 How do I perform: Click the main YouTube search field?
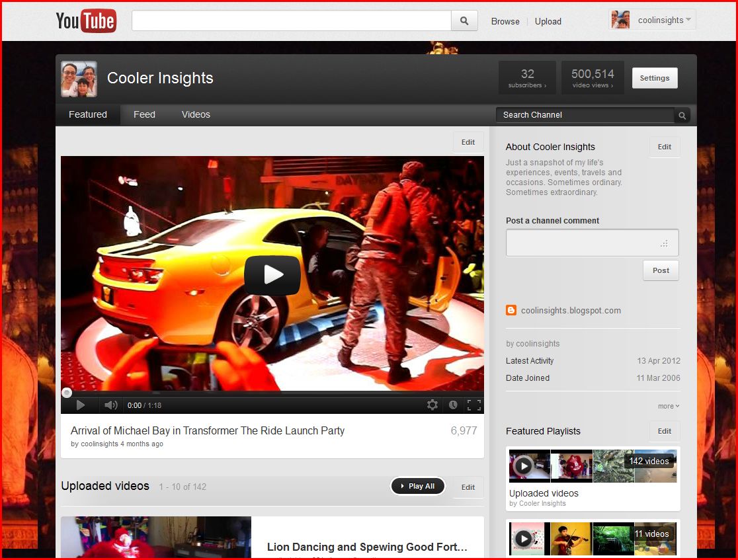(292, 21)
